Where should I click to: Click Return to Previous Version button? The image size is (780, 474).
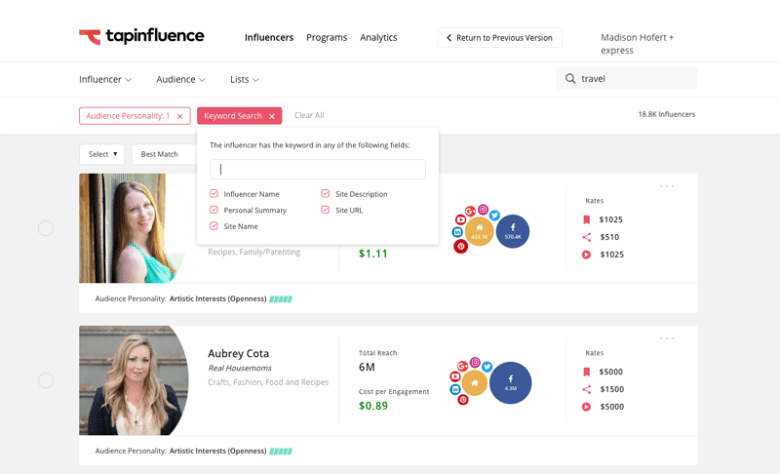point(499,38)
